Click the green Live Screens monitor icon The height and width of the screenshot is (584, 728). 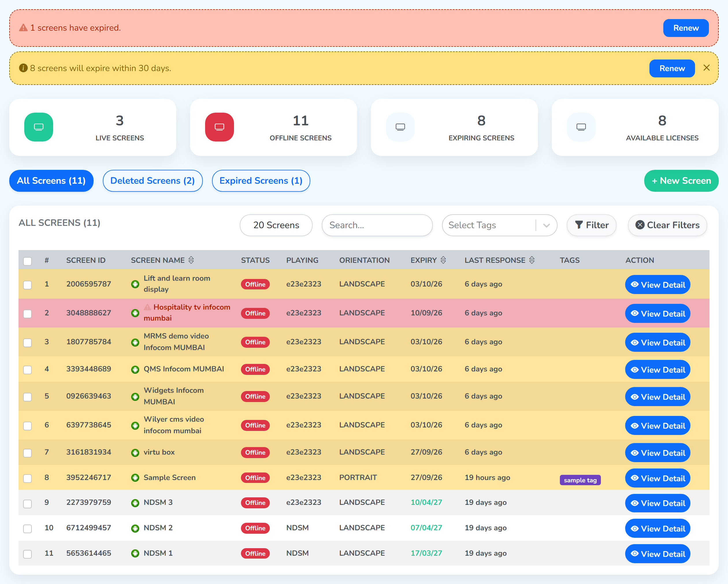(38, 127)
